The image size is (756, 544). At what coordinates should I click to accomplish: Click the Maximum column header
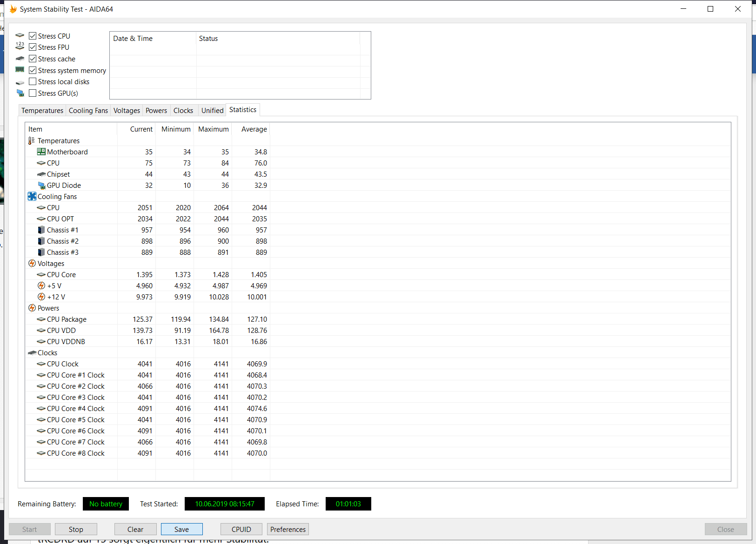pos(213,129)
